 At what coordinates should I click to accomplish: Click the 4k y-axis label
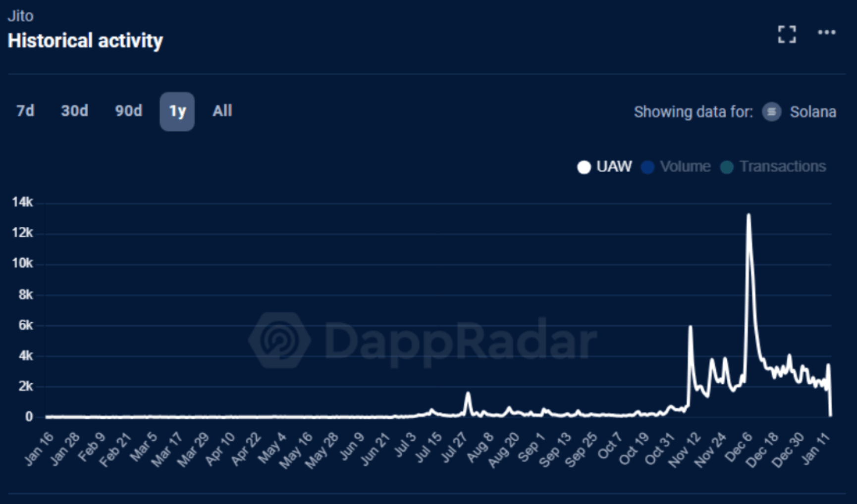click(x=25, y=356)
